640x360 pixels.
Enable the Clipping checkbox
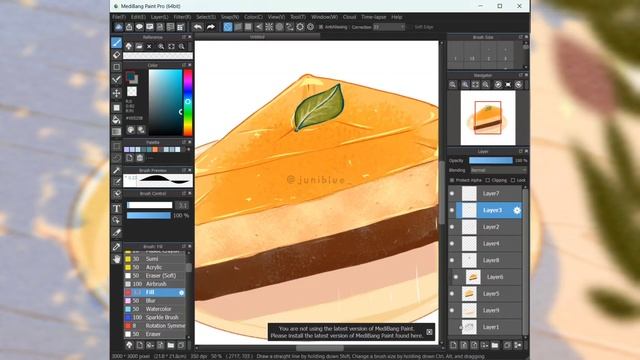tap(488, 180)
